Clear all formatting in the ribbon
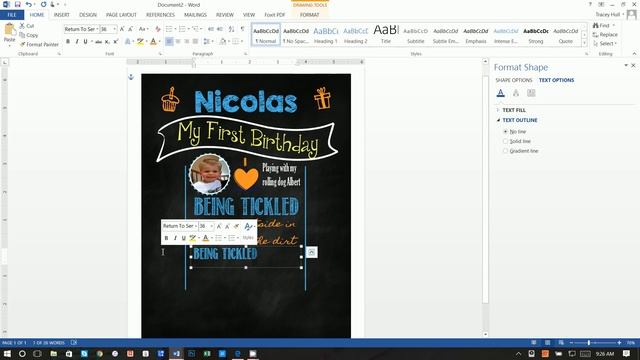This screenshot has height=360, width=640. click(x=158, y=29)
